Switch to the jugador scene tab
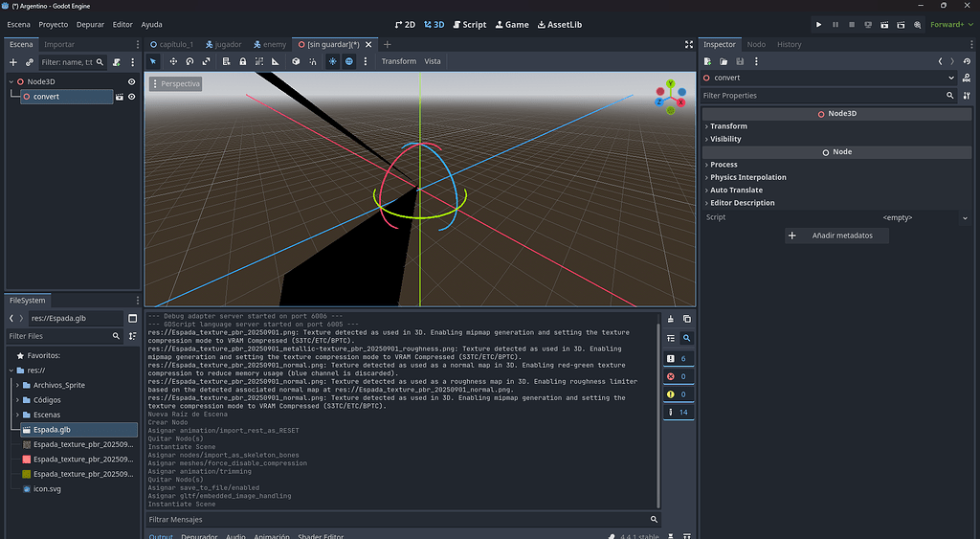 click(x=224, y=44)
